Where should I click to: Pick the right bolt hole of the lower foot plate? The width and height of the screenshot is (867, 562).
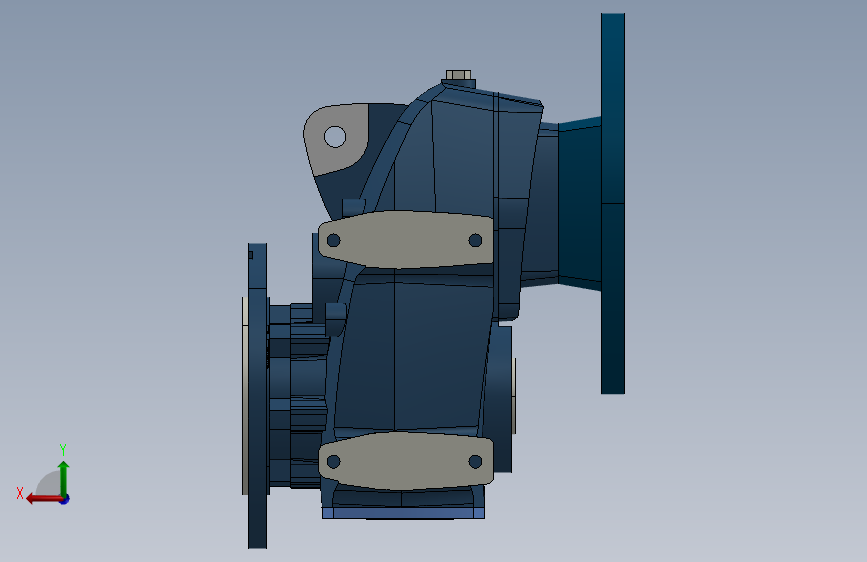point(475,461)
